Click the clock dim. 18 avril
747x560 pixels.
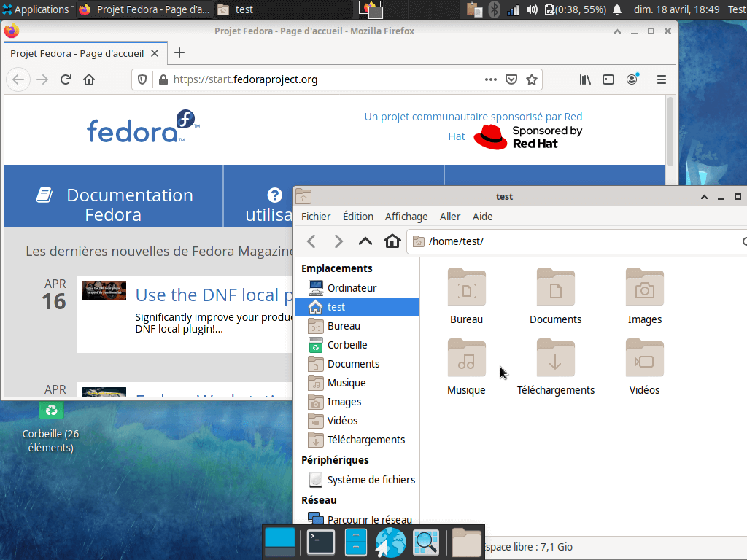point(676,9)
